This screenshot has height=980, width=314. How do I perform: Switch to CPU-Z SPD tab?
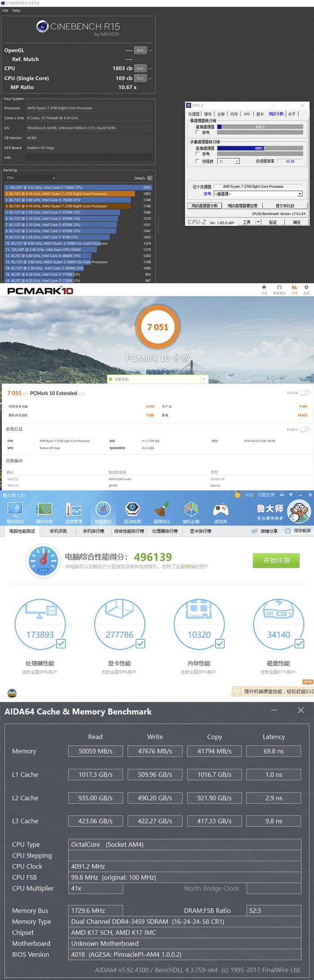tap(247, 114)
